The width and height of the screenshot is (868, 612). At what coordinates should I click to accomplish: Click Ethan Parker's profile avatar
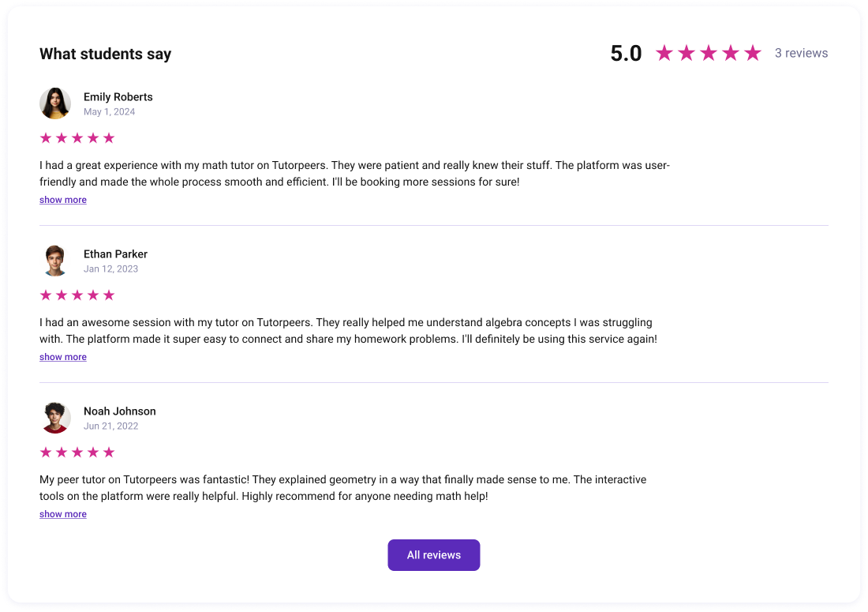pyautogui.click(x=55, y=261)
